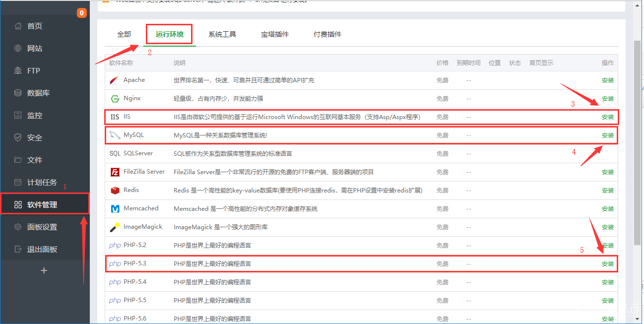Click the 到期时间 column header
Image resolution: width=644 pixels, height=324 pixels.
(468, 63)
